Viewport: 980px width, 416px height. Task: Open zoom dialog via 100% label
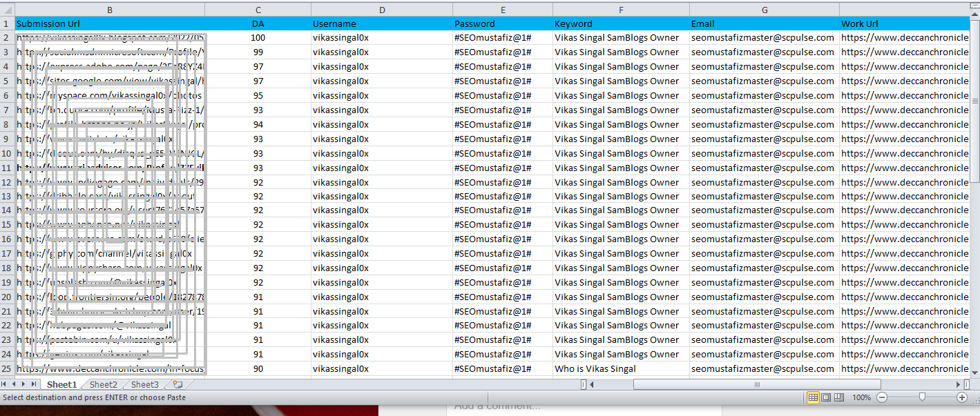[861, 397]
